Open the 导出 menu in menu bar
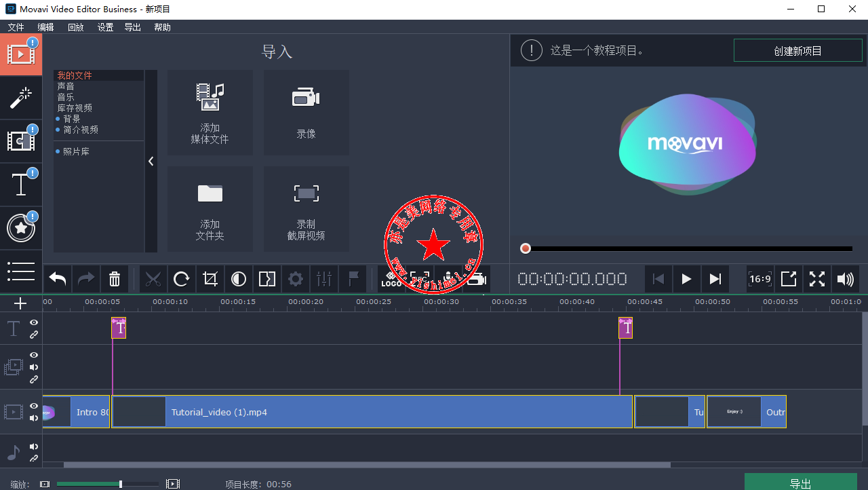 pyautogui.click(x=133, y=27)
